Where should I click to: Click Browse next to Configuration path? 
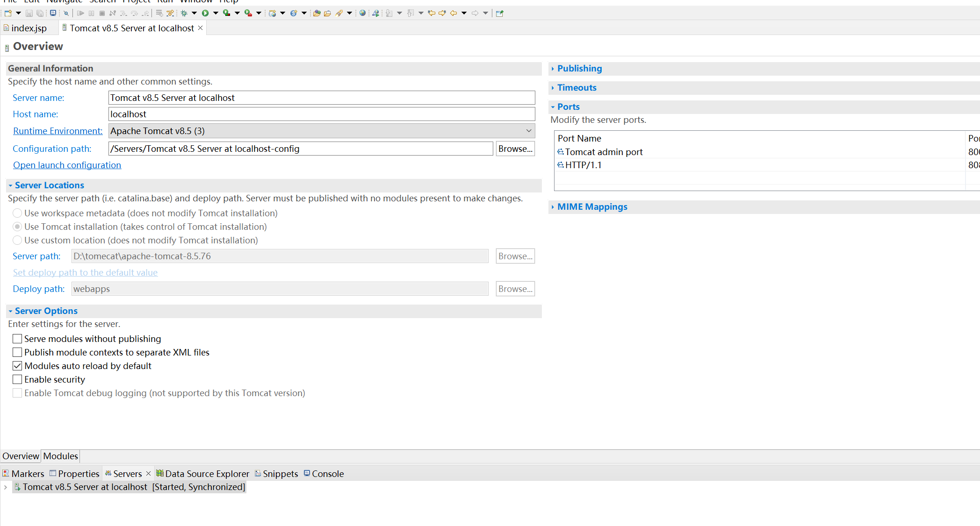coord(515,149)
